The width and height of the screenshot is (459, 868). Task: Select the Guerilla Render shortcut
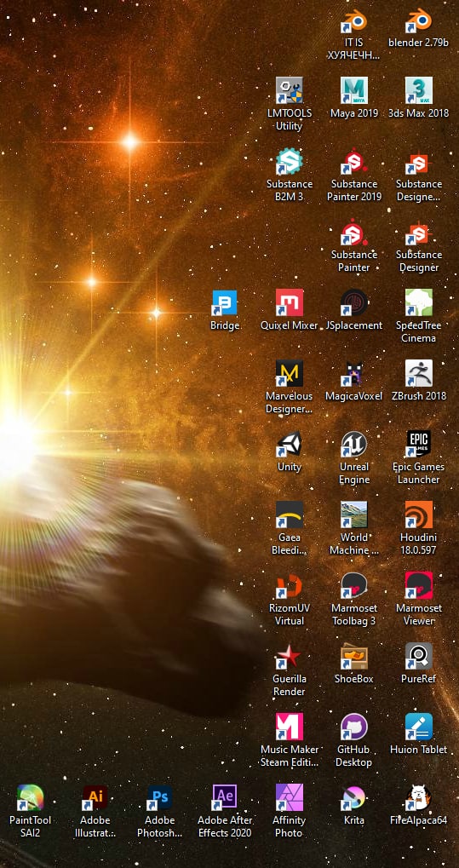(x=289, y=656)
